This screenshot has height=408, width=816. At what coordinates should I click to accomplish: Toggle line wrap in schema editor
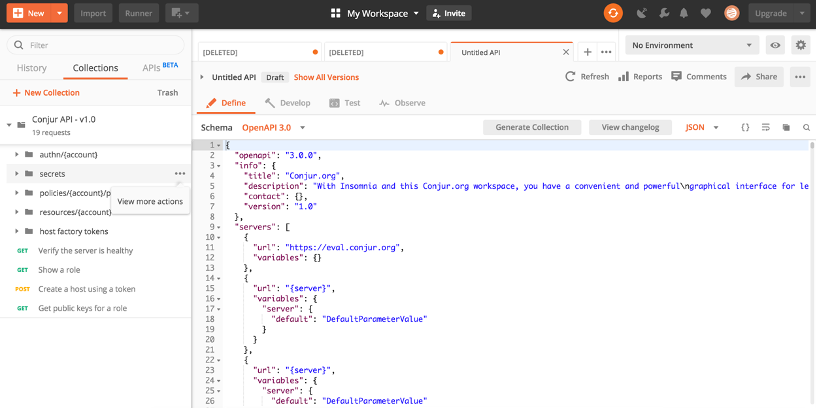[765, 127]
